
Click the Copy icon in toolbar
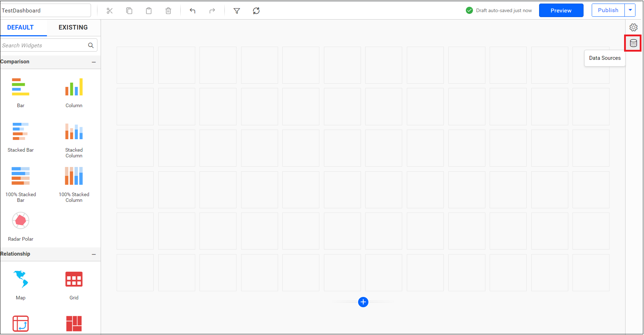coord(129,11)
